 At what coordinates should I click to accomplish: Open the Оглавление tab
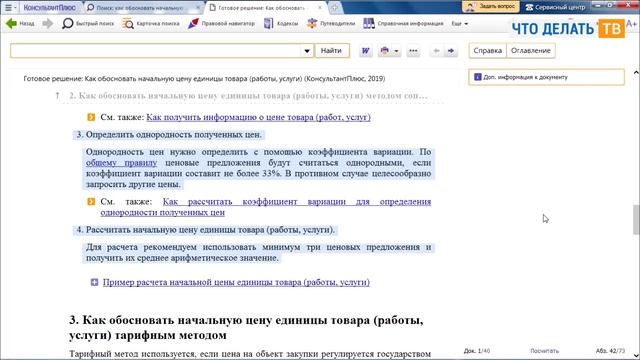click(531, 51)
